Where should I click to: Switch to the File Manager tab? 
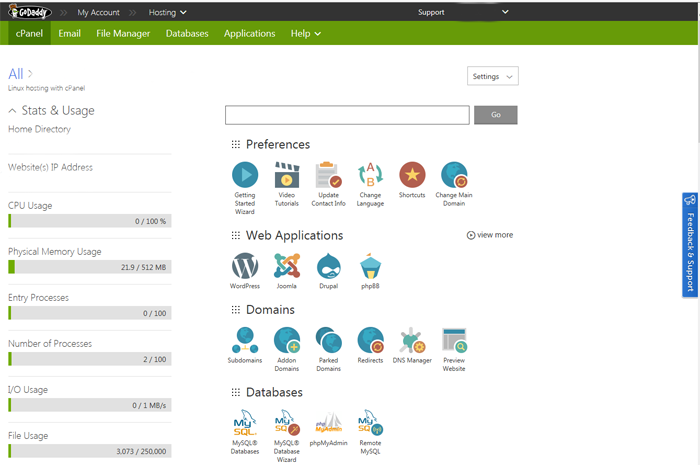coord(123,33)
